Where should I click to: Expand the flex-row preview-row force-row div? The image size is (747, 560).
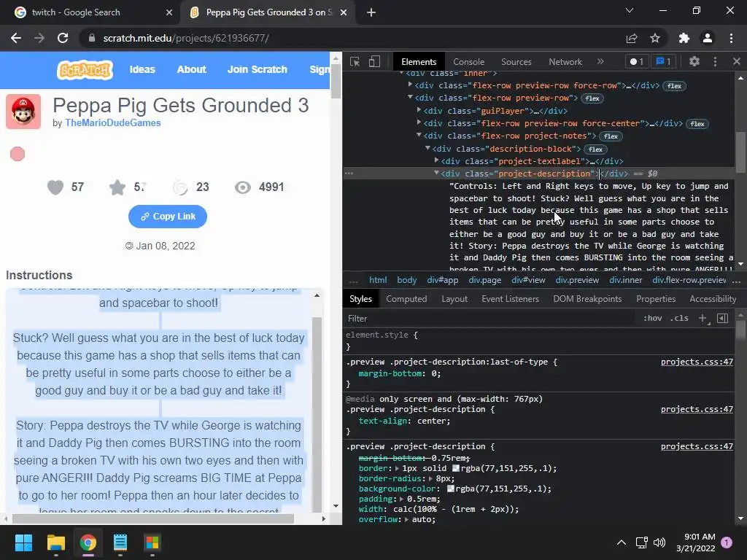[x=410, y=85]
